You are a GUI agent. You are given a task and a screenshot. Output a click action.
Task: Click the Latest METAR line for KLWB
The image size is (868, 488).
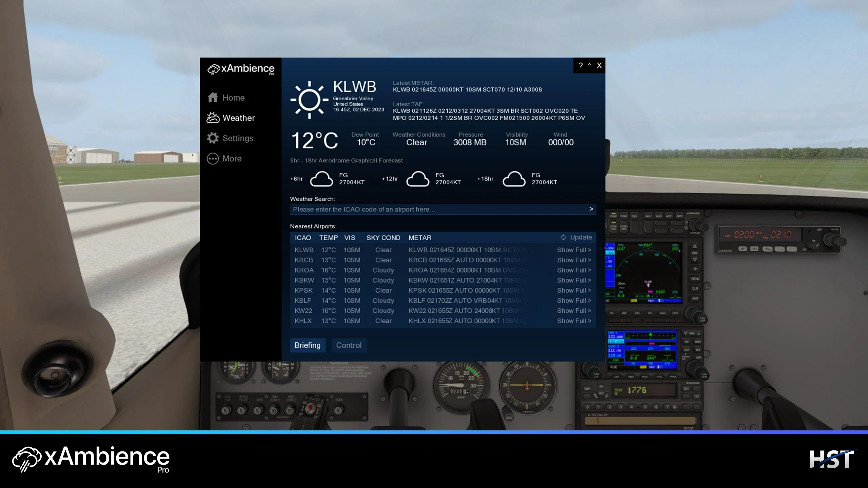(x=467, y=90)
